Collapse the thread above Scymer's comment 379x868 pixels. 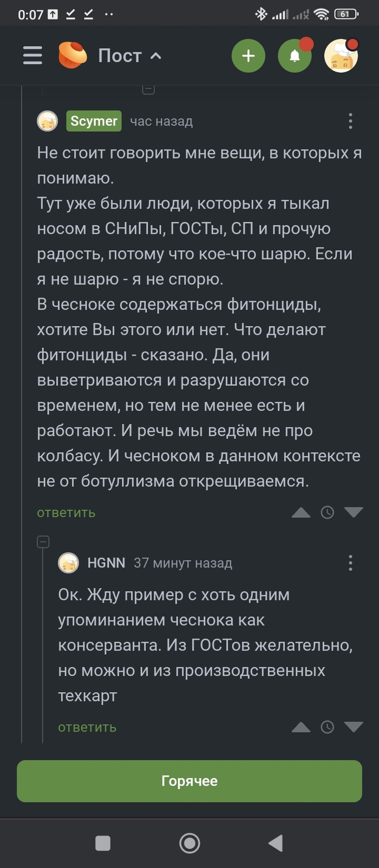pos(148,89)
